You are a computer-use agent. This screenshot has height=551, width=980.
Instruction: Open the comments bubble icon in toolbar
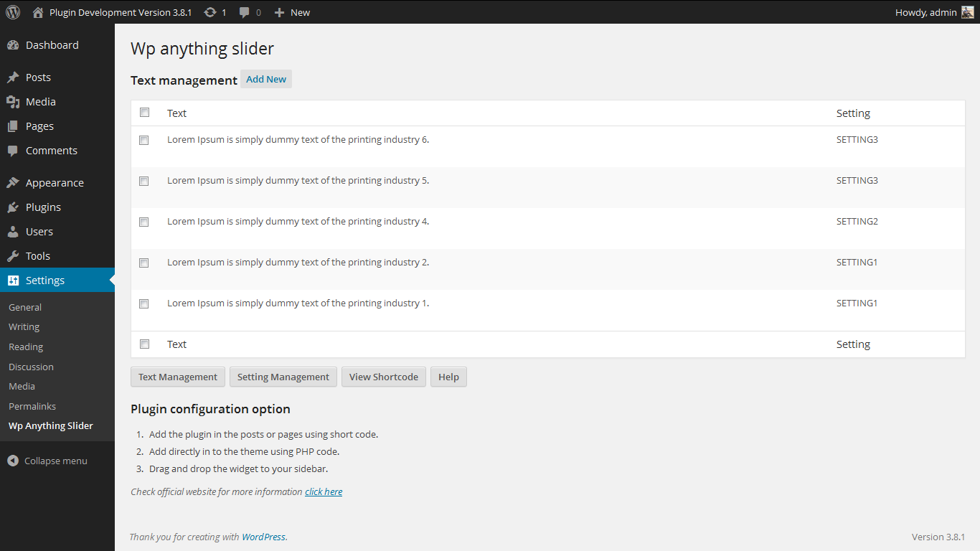pos(245,12)
